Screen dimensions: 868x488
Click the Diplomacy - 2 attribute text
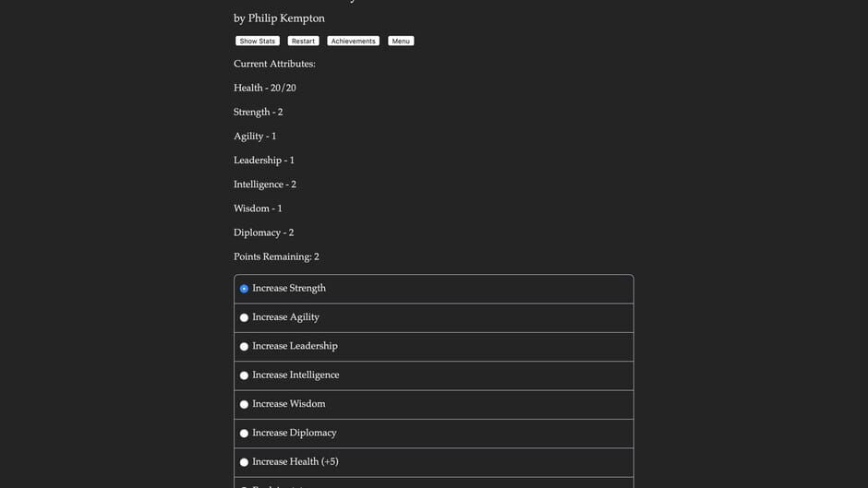tap(263, 233)
